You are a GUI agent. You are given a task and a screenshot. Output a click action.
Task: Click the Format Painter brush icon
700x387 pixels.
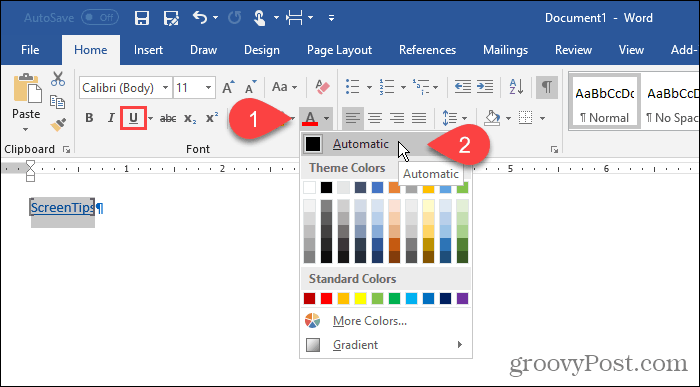point(58,125)
